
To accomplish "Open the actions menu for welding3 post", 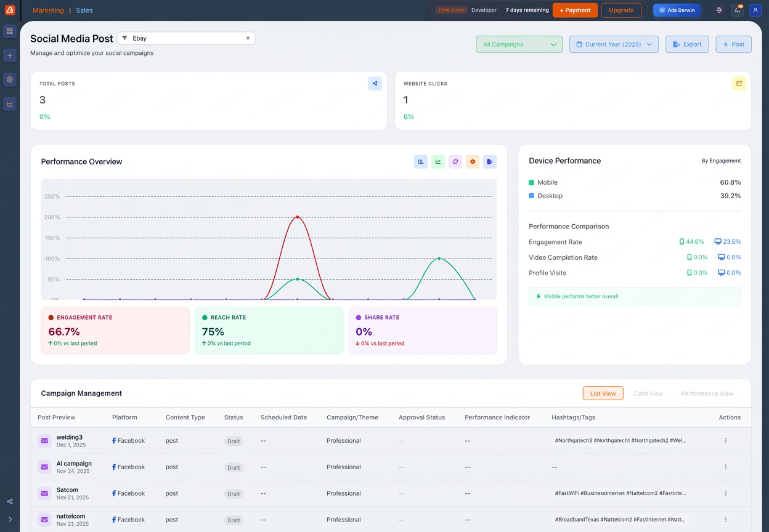I will pyautogui.click(x=726, y=441).
